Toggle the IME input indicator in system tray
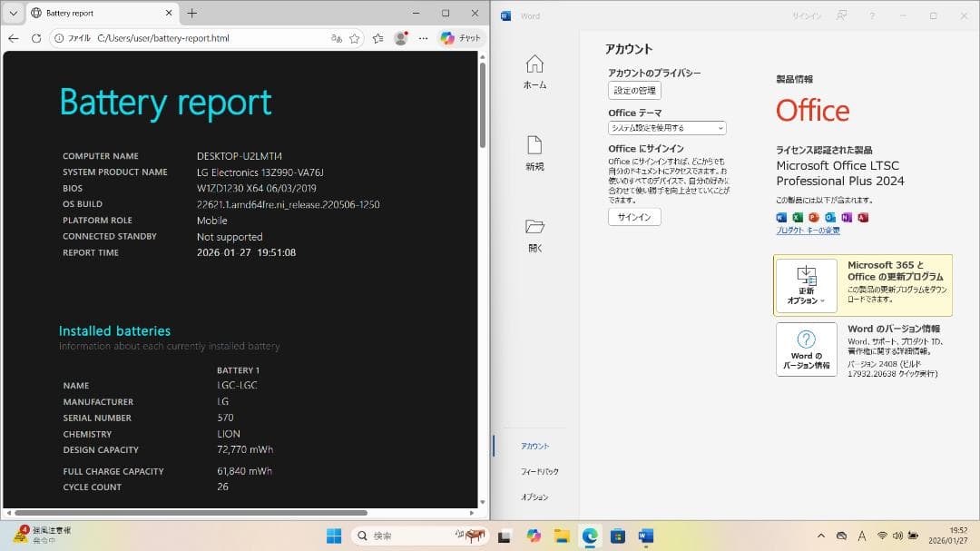This screenshot has height=551, width=980. click(860, 535)
